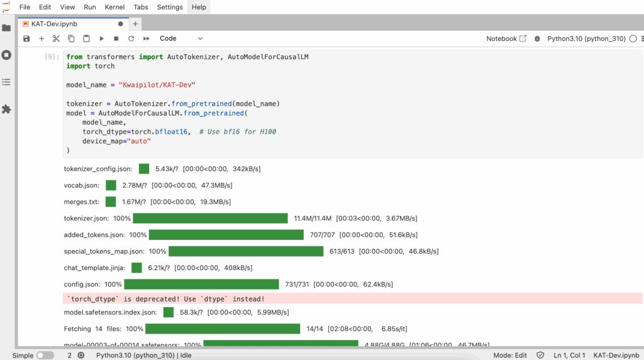Toggle Simple interface mode switch
The width and height of the screenshot is (644, 360).
45,355
